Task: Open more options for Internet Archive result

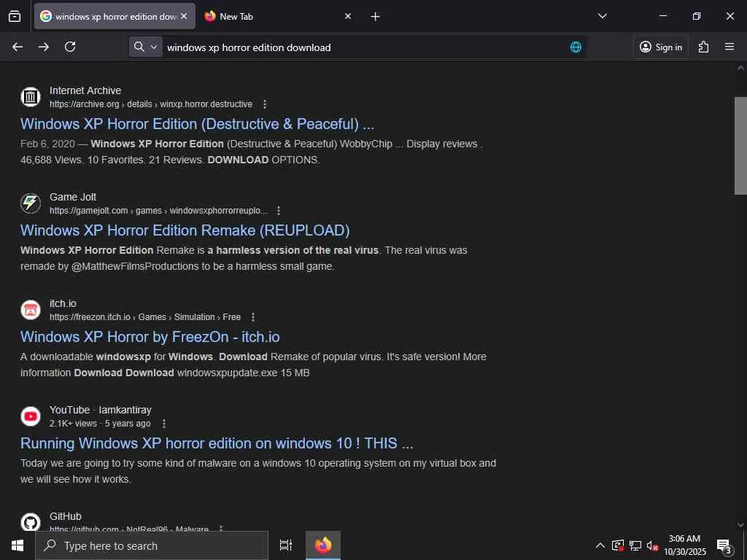Action: coord(264,104)
